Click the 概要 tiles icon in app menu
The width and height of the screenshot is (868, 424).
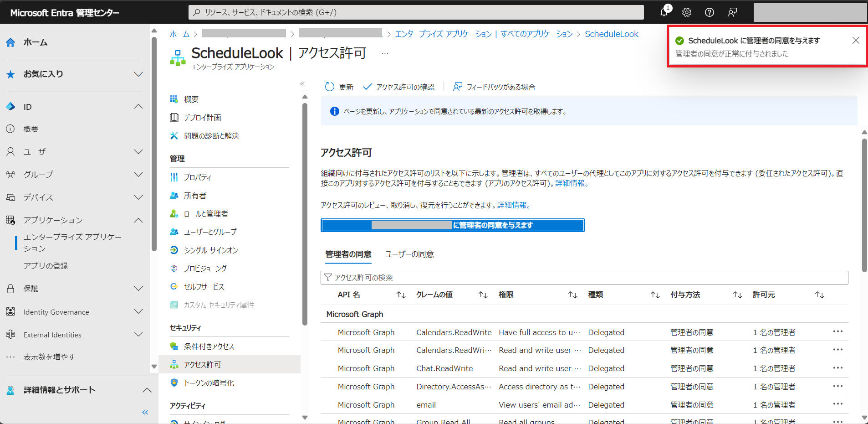coord(174,99)
